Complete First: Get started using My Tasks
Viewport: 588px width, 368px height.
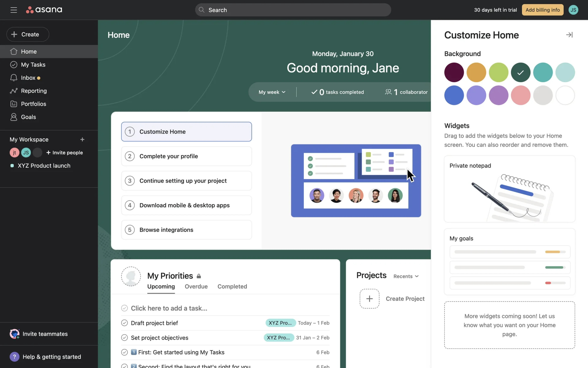tap(124, 352)
